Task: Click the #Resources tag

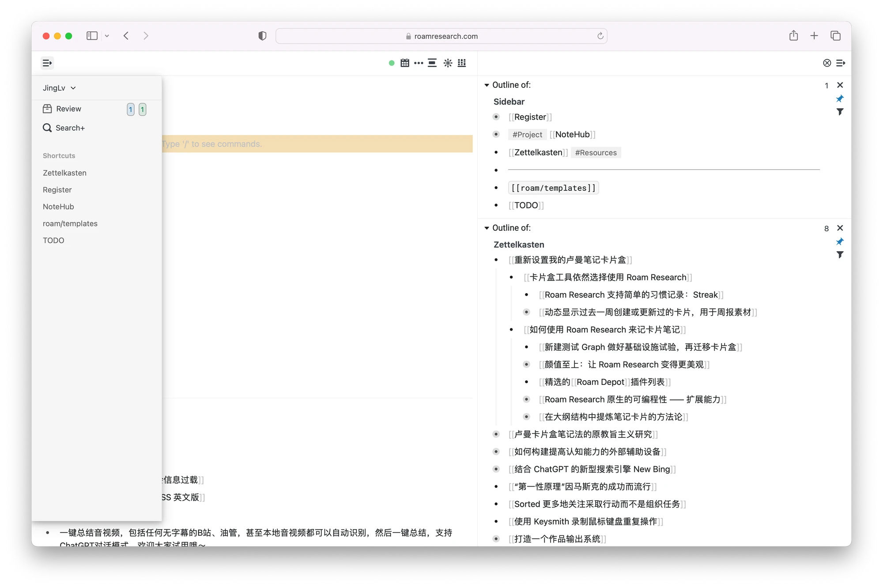Action: coord(596,153)
